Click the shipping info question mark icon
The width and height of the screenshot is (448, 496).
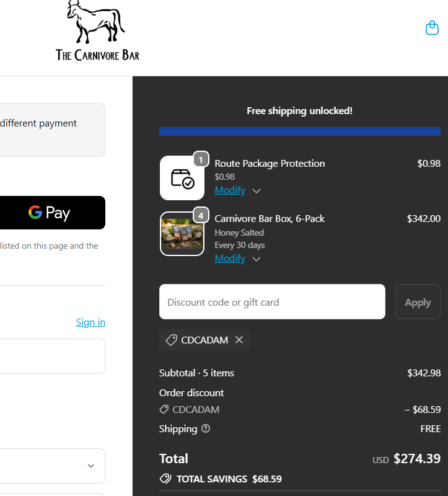pos(206,428)
